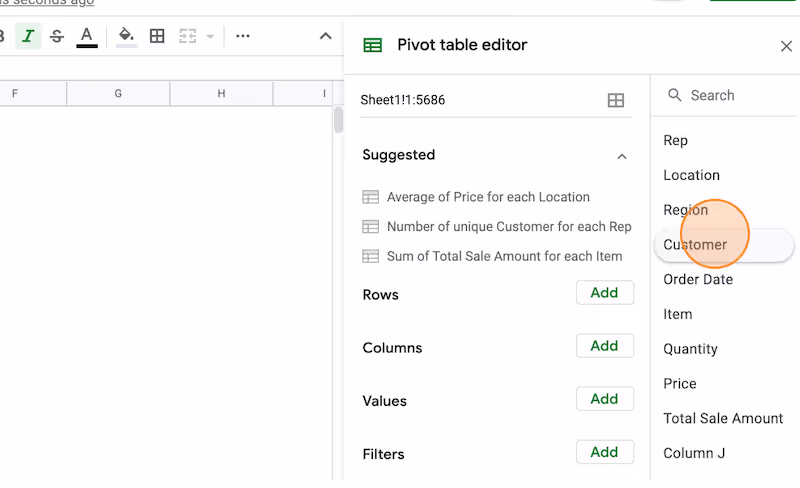
Task: Click Add next to Rows
Action: pos(605,293)
